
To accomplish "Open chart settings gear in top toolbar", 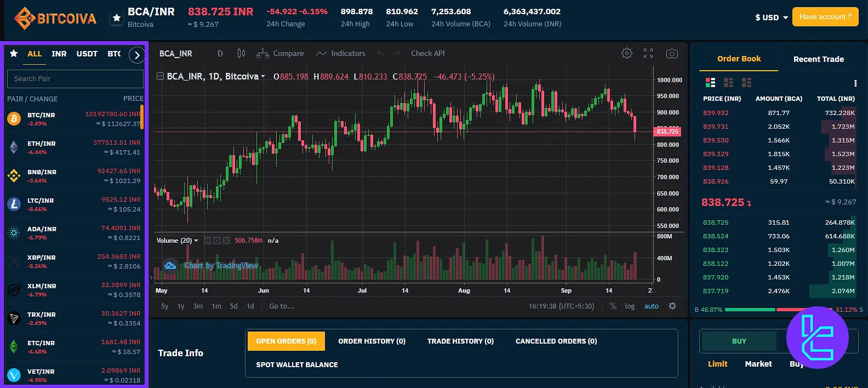I will (x=627, y=53).
